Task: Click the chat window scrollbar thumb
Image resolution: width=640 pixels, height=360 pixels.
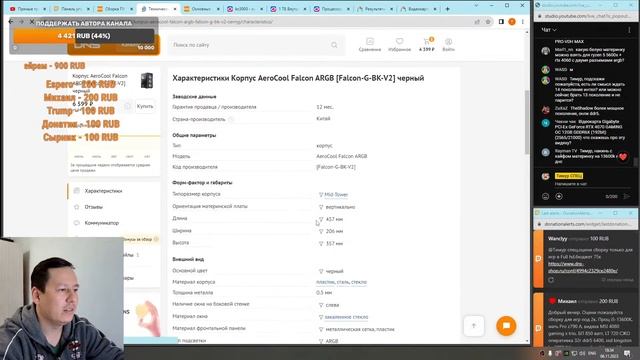Action: pos(636,162)
